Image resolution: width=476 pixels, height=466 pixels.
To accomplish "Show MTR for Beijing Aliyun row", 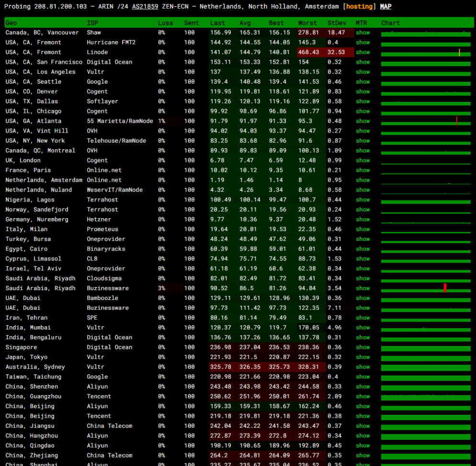I will [363, 406].
